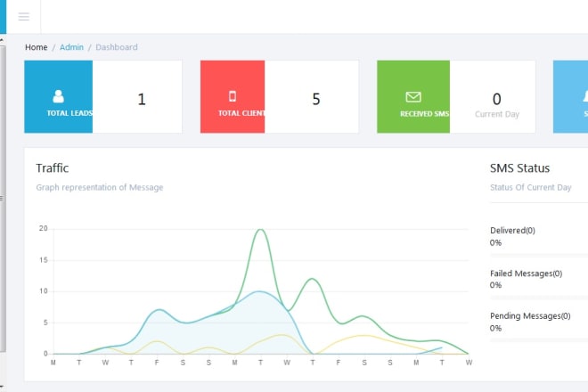Viewport: 588px width, 392px height.
Task: Click the Delivered progress bar
Action: (x=539, y=256)
